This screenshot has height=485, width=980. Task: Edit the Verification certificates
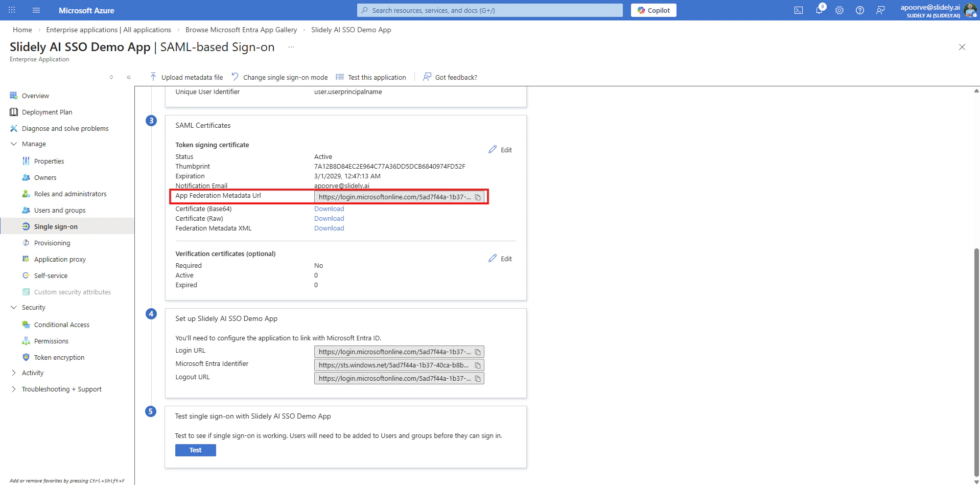(500, 259)
